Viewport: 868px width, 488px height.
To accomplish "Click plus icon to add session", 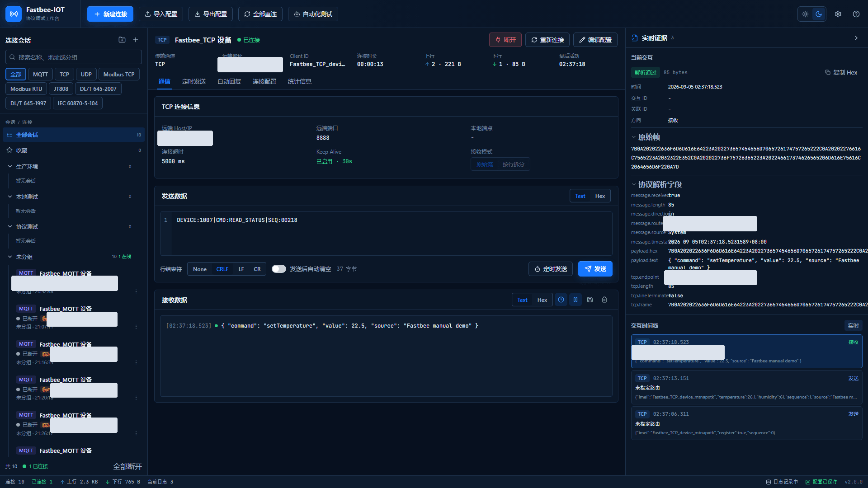I will [x=136, y=40].
